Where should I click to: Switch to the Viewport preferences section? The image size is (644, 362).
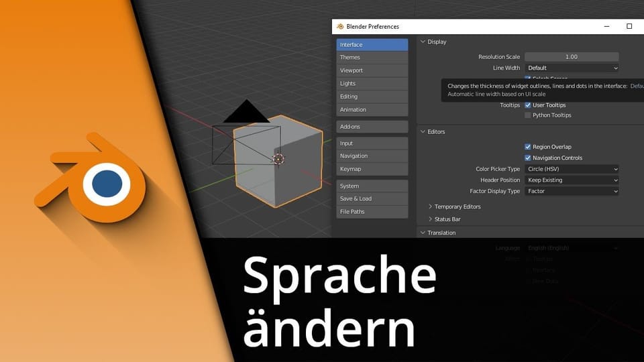pyautogui.click(x=372, y=70)
